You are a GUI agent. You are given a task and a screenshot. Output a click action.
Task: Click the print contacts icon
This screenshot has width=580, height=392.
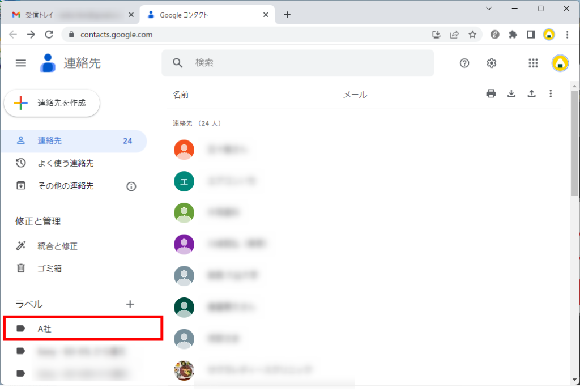click(491, 94)
